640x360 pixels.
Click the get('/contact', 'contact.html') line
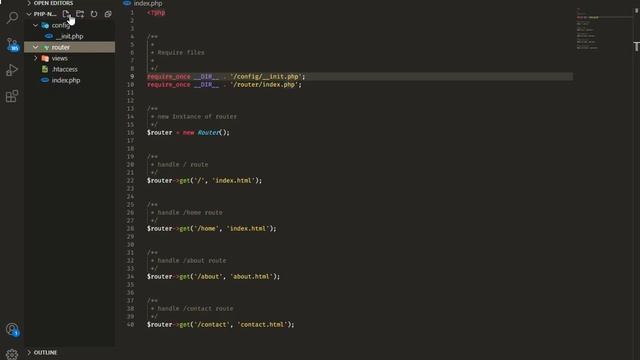[x=220, y=324]
